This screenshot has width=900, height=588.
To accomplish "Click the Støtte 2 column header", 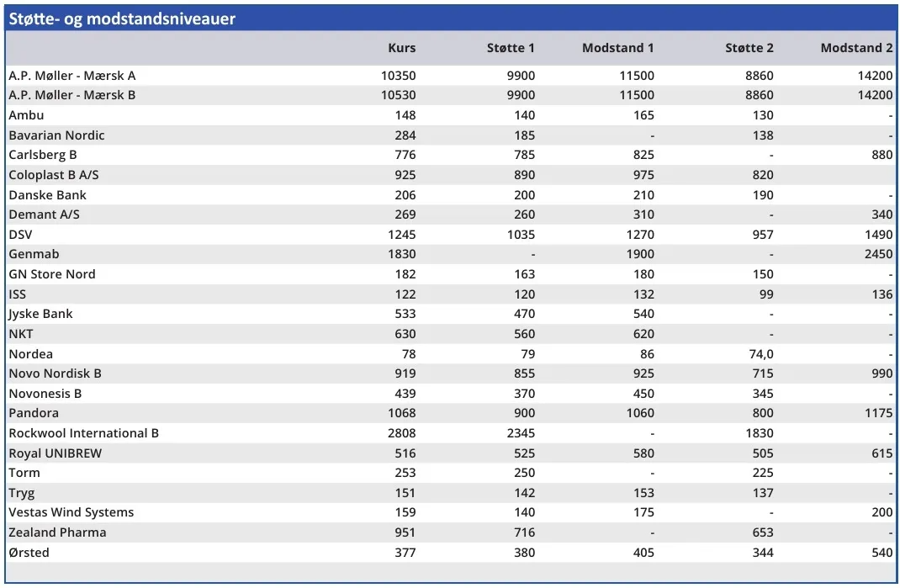I will tap(749, 48).
